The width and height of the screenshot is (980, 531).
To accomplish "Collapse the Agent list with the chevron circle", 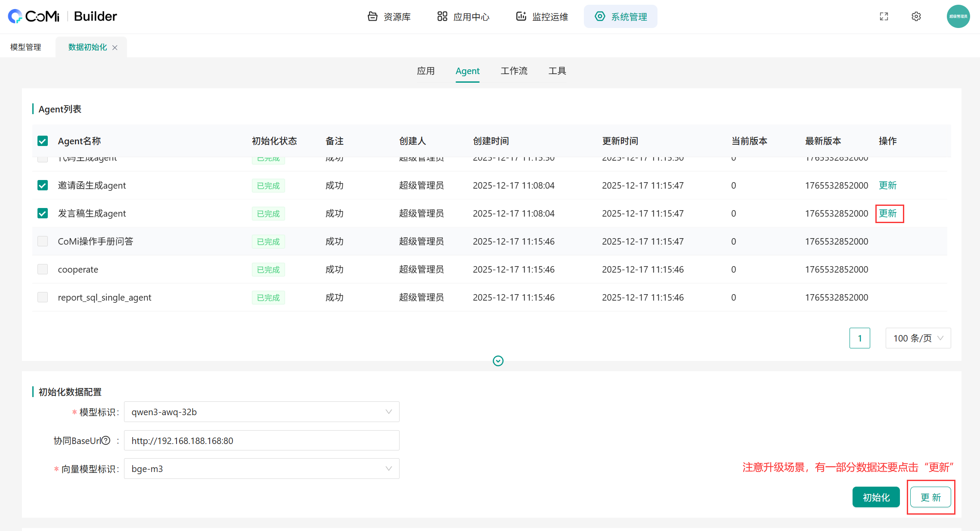I will point(498,361).
